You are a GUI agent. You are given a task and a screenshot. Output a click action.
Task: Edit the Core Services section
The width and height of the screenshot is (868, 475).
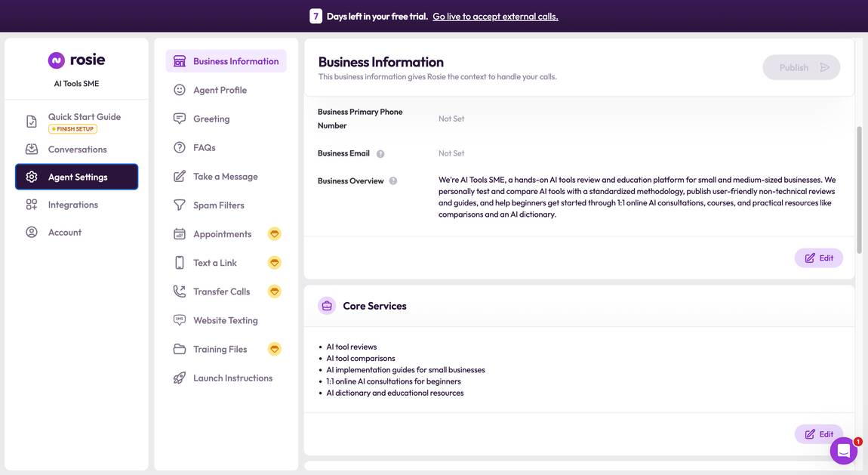click(x=819, y=434)
